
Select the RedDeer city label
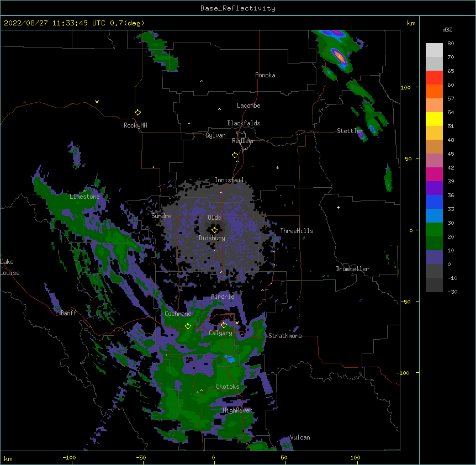[x=243, y=141]
